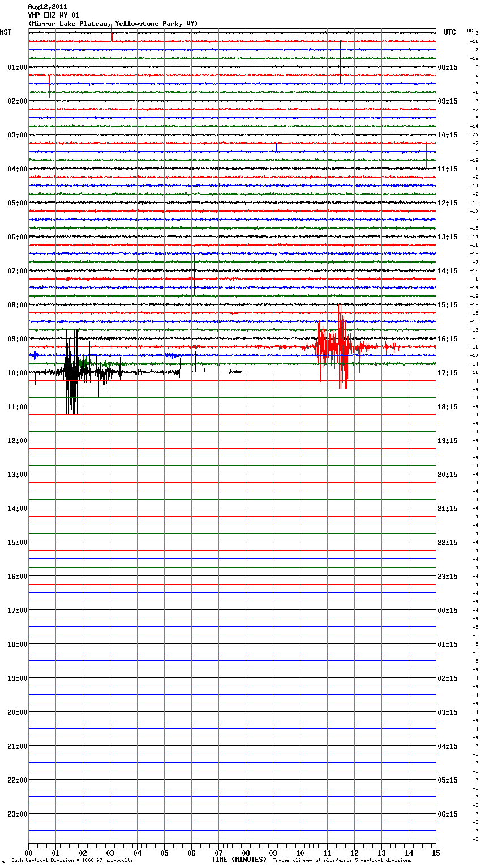
Task: Select the 19:00 MST time label
Action: [x=18, y=678]
